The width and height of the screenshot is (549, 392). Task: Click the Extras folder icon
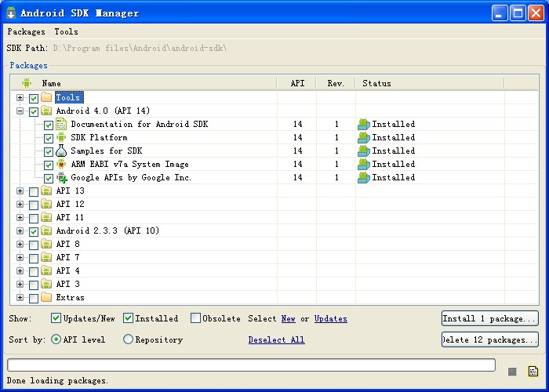coord(46,297)
